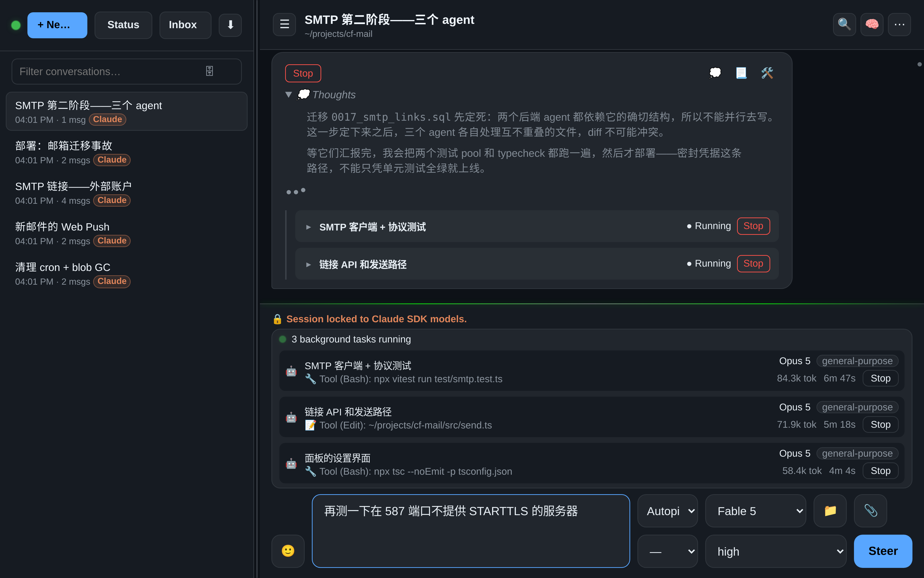Open conversation 新邮件的 Web Push
The image size is (924, 578).
[x=126, y=233]
